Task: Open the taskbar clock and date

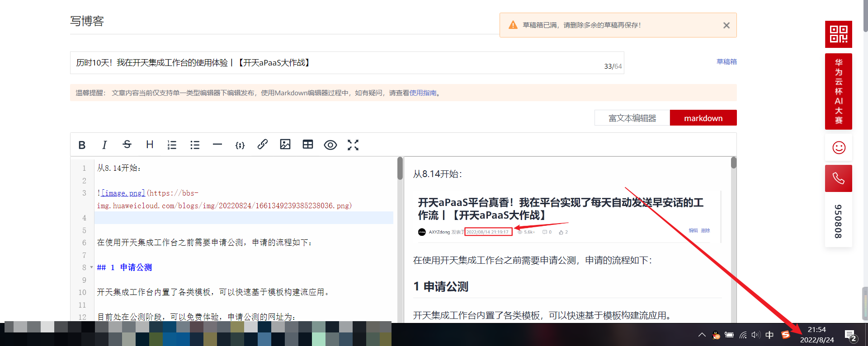Action: point(817,335)
